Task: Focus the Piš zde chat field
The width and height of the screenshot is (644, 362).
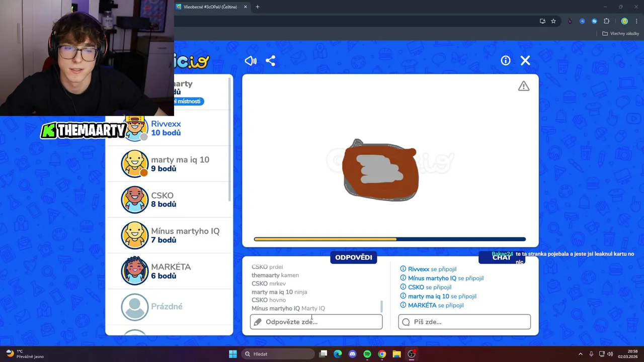Action: point(464,322)
